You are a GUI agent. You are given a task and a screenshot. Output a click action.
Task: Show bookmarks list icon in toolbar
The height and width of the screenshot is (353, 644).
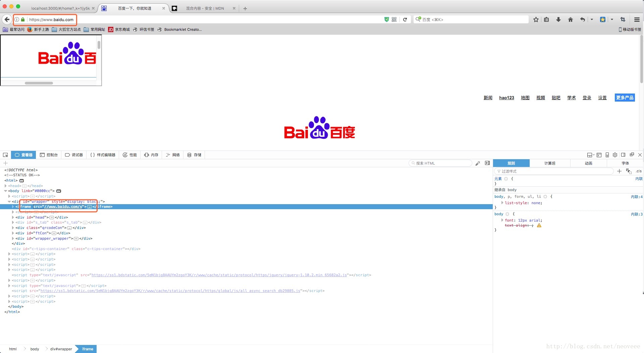tap(546, 19)
